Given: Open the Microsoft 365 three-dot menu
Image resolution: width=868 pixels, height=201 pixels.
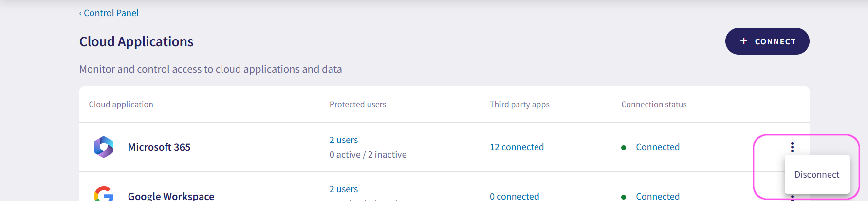Looking at the screenshot, I should tap(792, 147).
